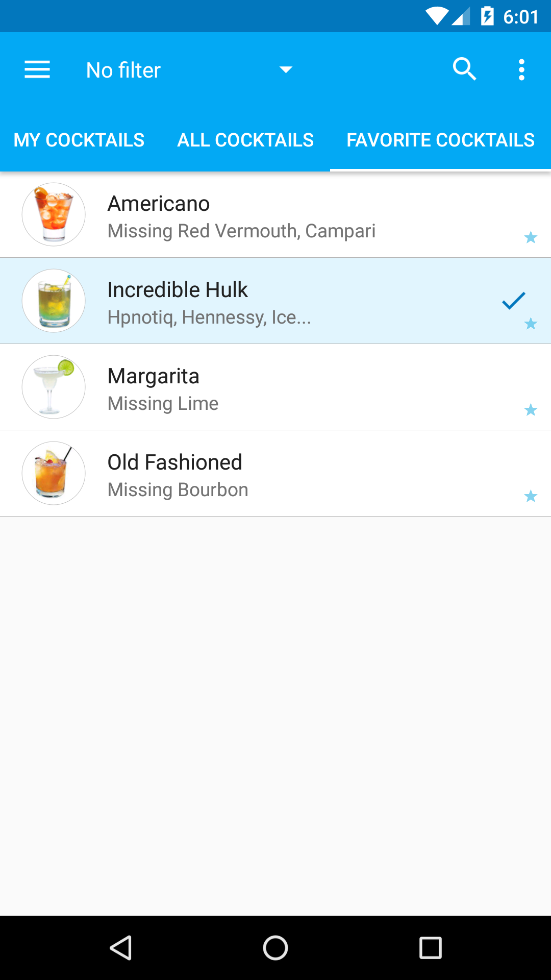Open the hamburger navigation menu

37,70
